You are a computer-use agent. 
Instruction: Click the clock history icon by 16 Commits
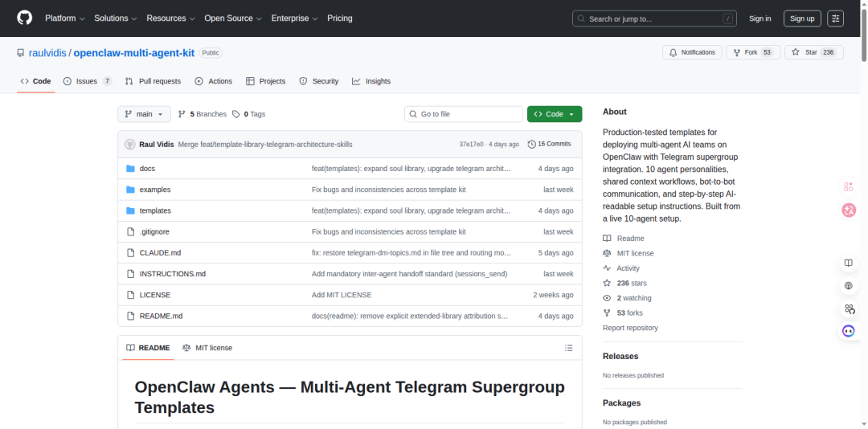point(531,144)
